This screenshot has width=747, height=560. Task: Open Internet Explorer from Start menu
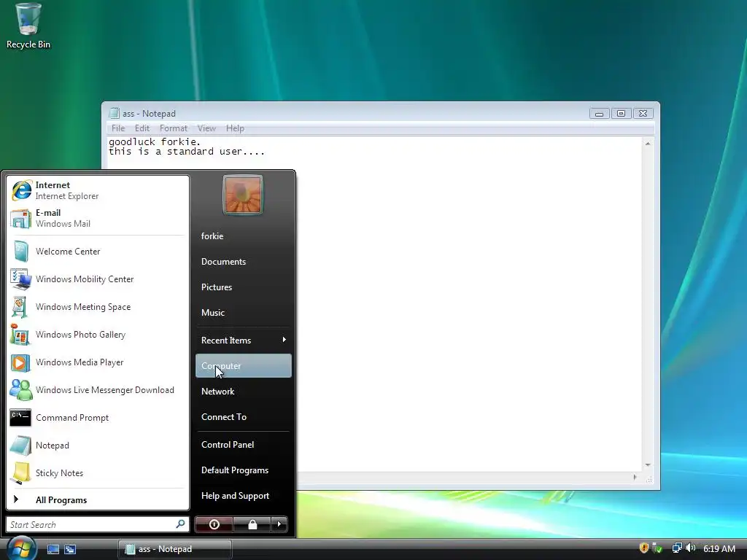click(x=98, y=190)
